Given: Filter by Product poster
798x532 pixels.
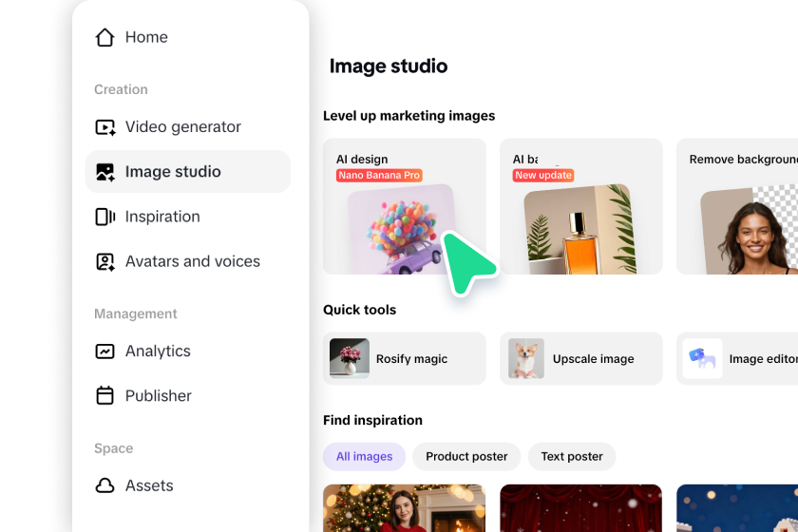Looking at the screenshot, I should click(466, 456).
